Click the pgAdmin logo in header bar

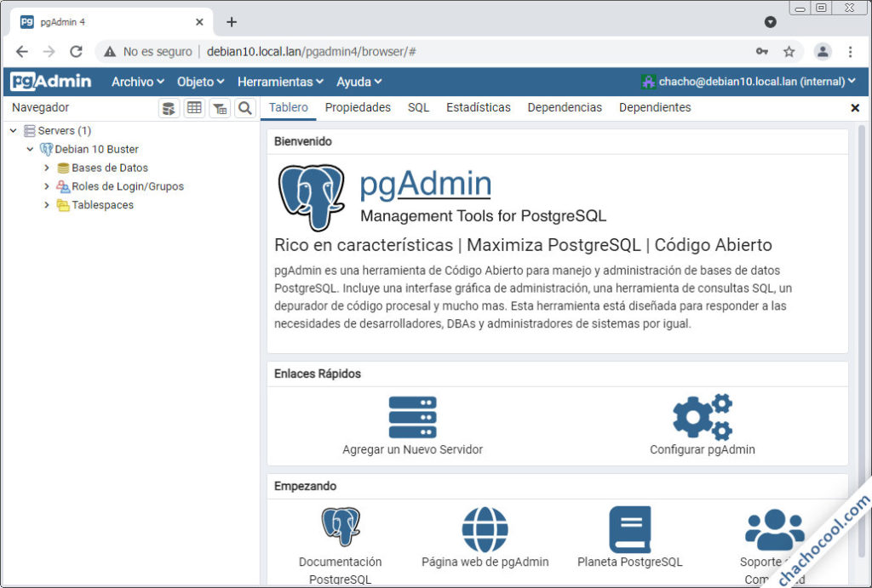pyautogui.click(x=50, y=81)
